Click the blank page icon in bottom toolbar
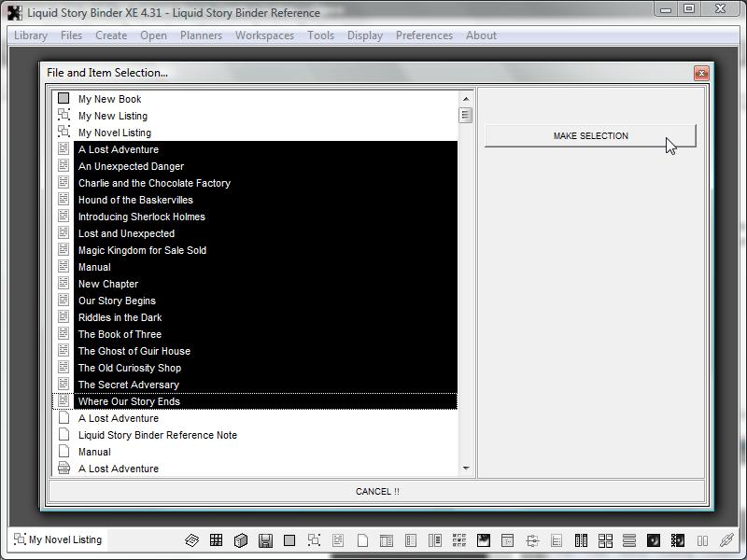 362,540
